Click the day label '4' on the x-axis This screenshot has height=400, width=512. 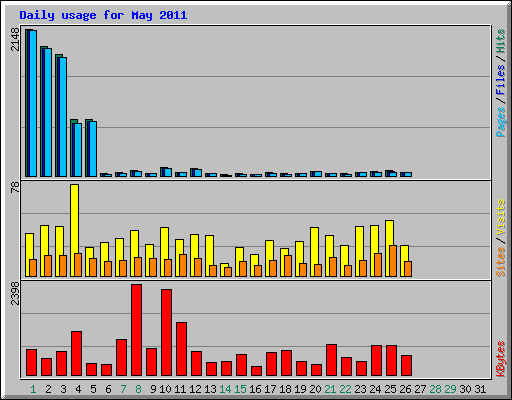click(78, 389)
